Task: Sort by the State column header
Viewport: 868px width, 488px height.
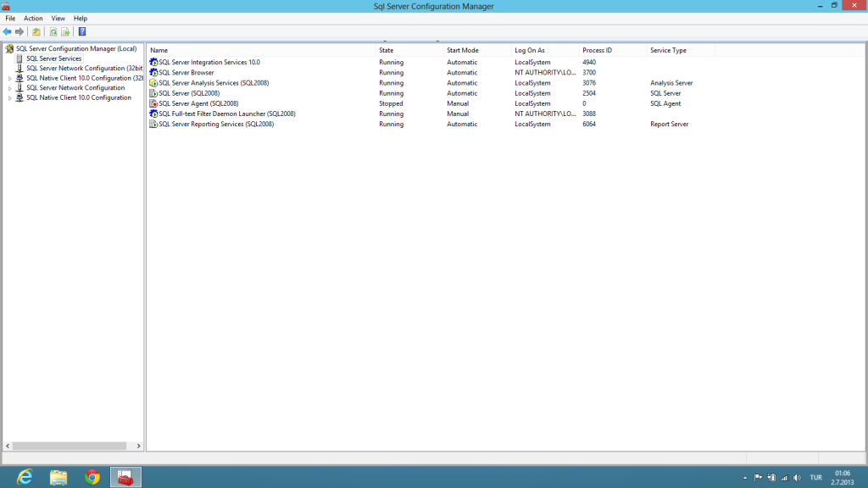Action: pos(409,50)
